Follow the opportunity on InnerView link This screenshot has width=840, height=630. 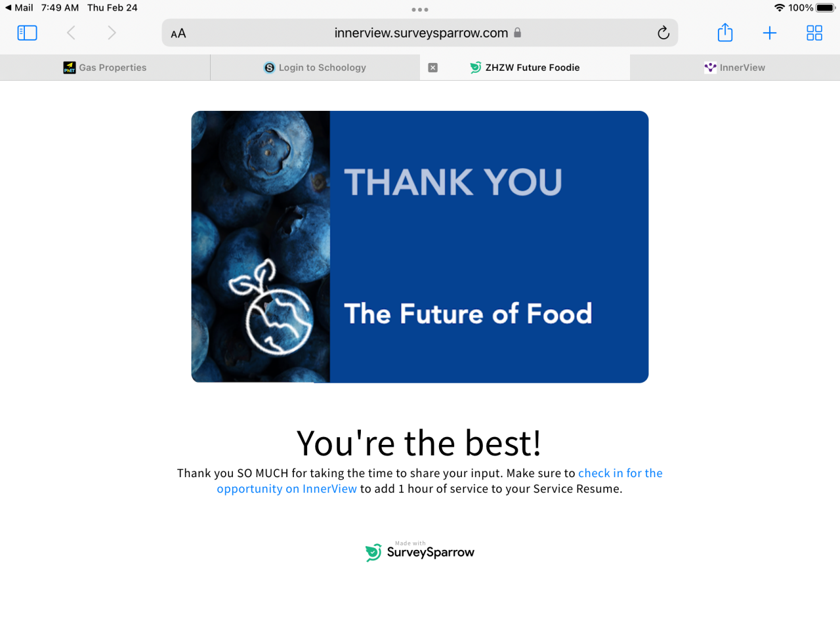[287, 489]
